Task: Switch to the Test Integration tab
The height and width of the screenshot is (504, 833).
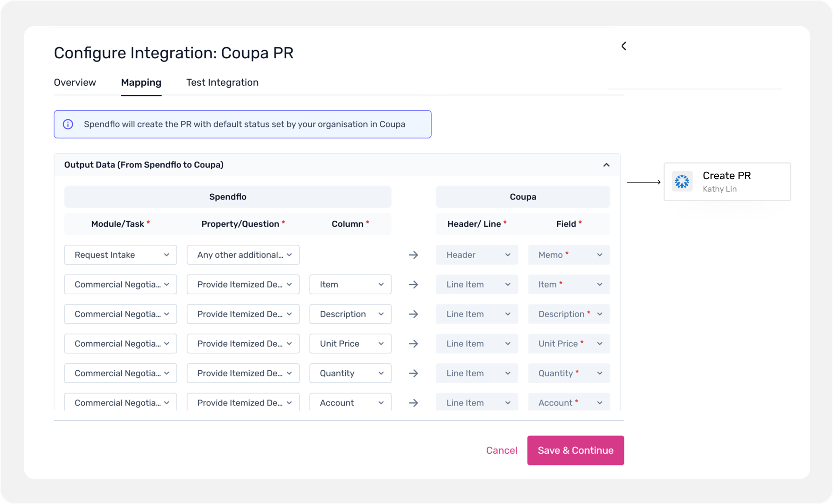Action: coord(222,83)
